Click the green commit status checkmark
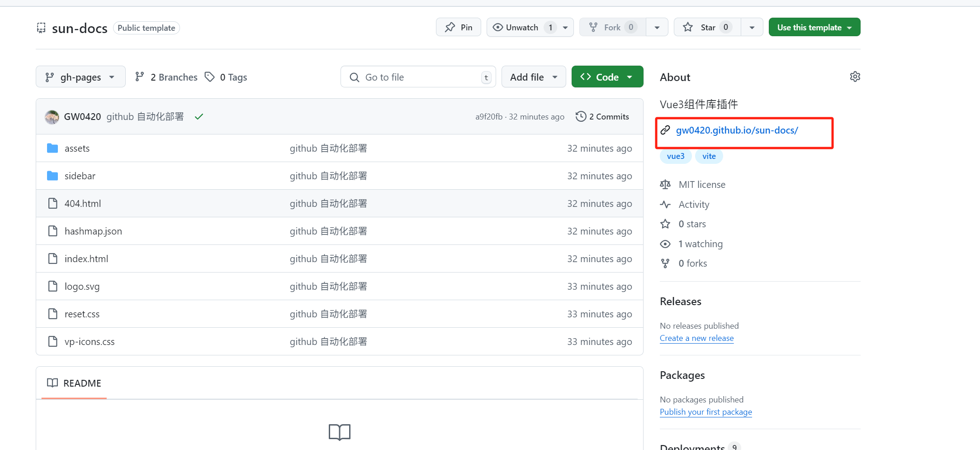980x450 pixels. tap(199, 117)
